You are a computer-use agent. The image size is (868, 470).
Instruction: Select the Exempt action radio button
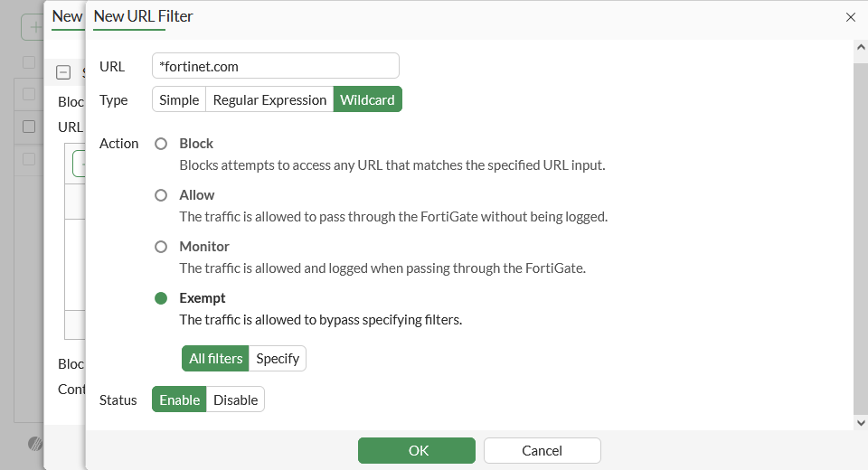(161, 298)
